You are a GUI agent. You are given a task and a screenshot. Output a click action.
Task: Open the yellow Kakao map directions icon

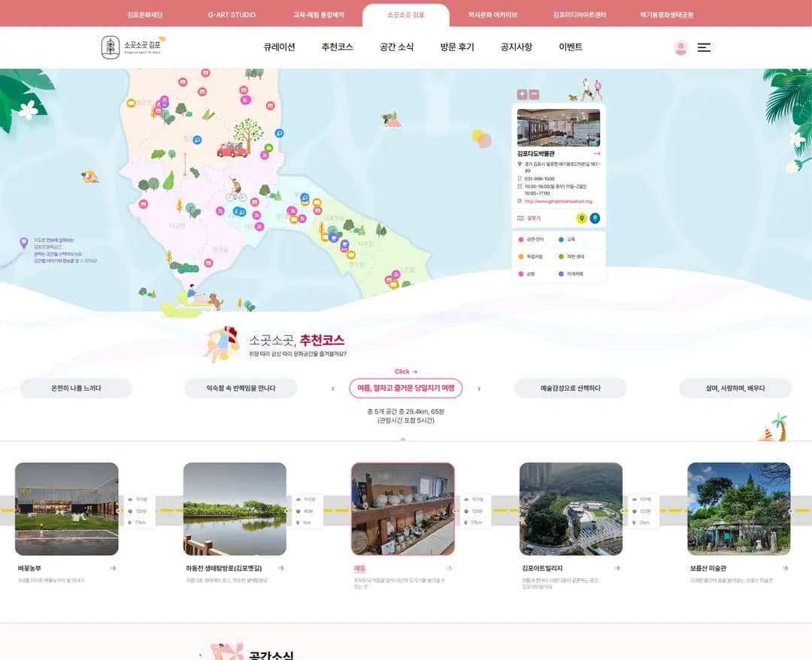tap(581, 218)
